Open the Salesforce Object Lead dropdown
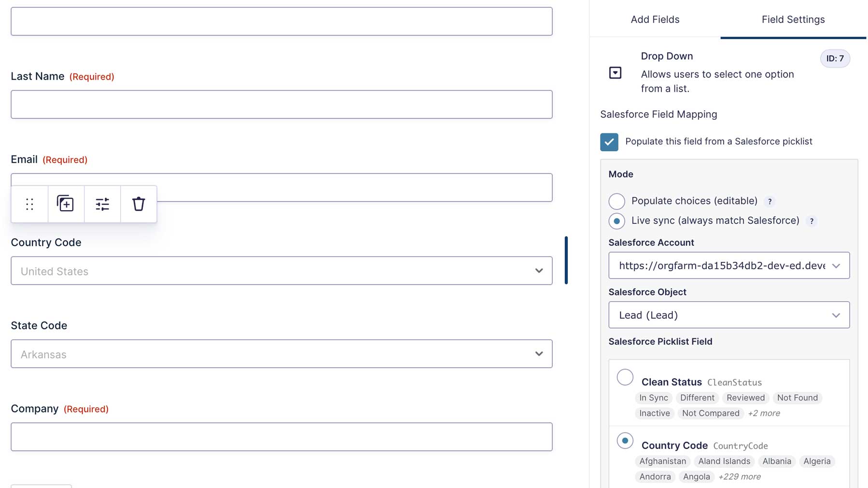The width and height of the screenshot is (868, 488). [x=728, y=315]
